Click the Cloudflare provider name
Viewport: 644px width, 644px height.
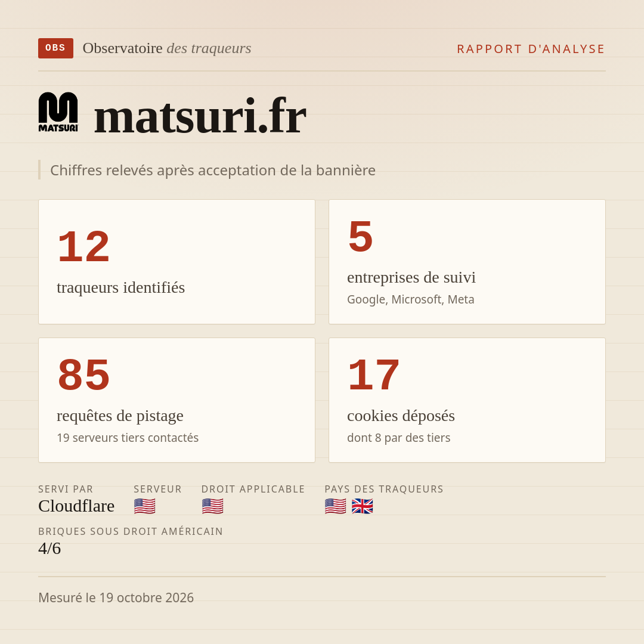click(76, 506)
